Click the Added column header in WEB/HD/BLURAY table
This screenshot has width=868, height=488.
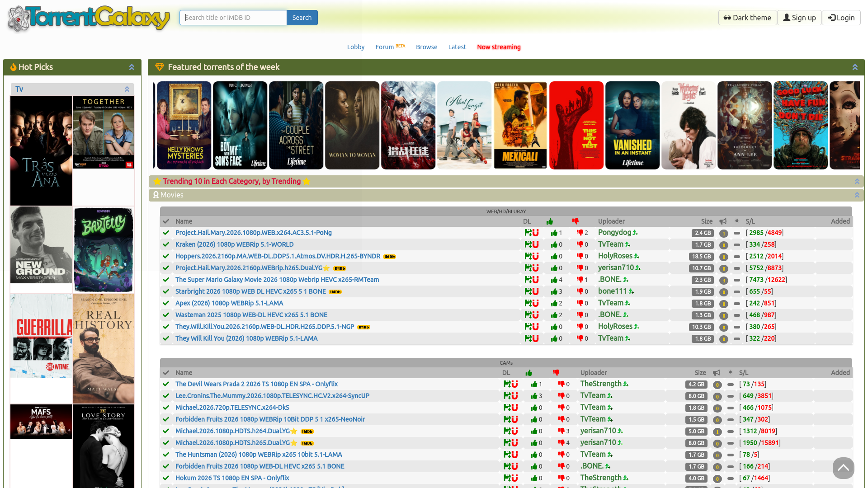click(x=840, y=221)
